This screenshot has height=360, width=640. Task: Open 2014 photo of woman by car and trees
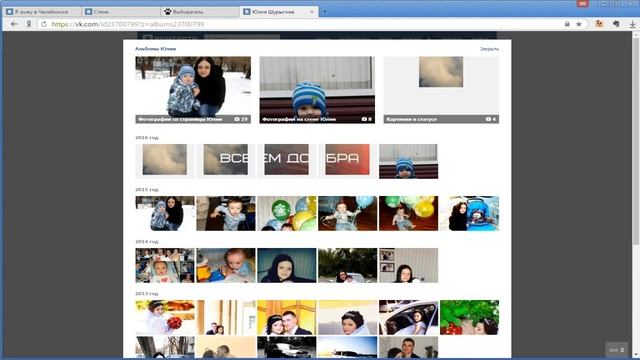(x=347, y=265)
